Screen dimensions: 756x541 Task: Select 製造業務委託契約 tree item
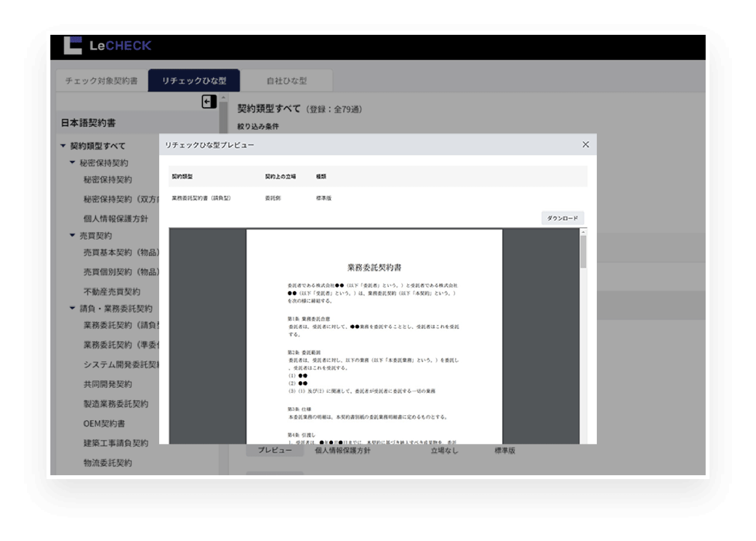pyautogui.click(x=116, y=404)
